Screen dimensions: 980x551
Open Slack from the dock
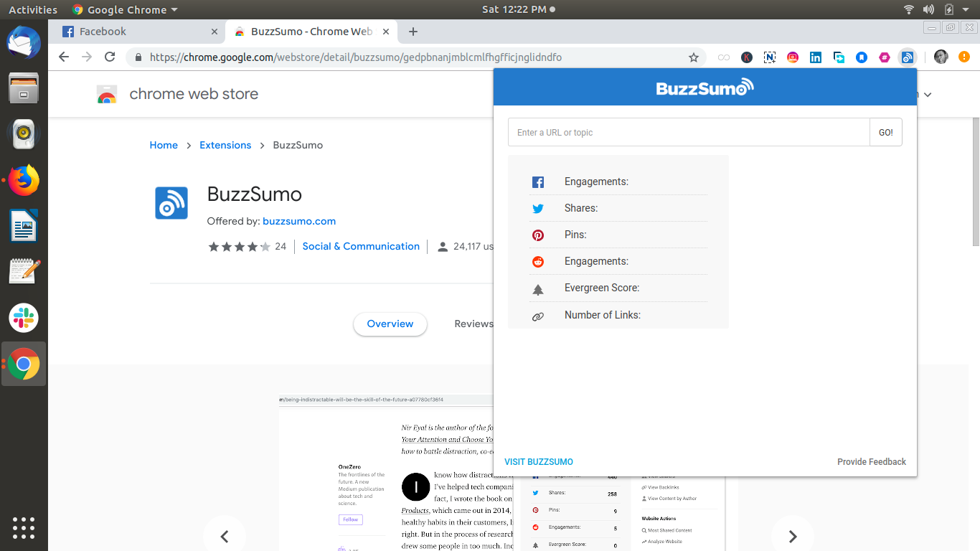coord(24,318)
